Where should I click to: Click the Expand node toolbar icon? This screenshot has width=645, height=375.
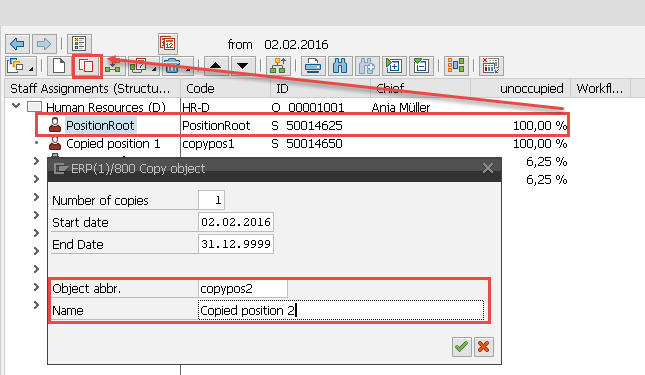(394, 66)
